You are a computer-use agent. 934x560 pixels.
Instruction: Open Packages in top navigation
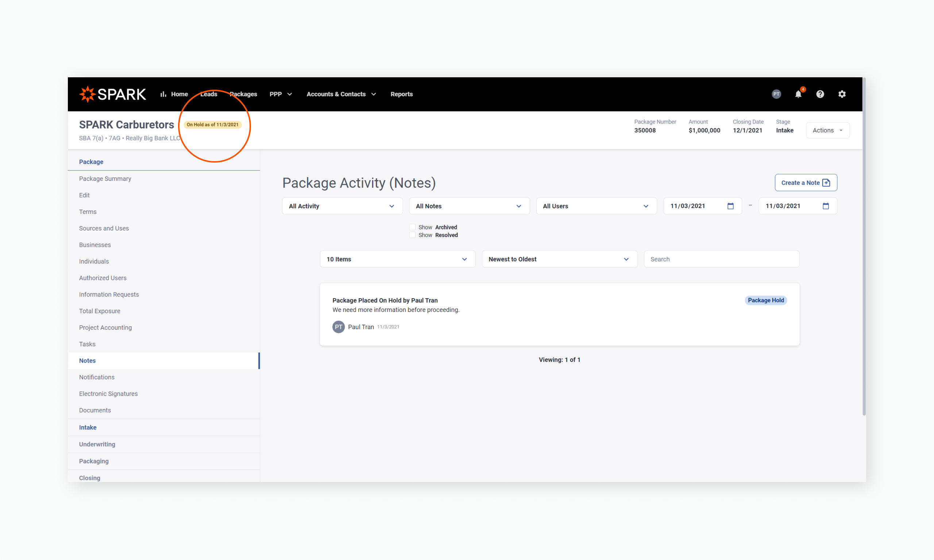pos(243,94)
